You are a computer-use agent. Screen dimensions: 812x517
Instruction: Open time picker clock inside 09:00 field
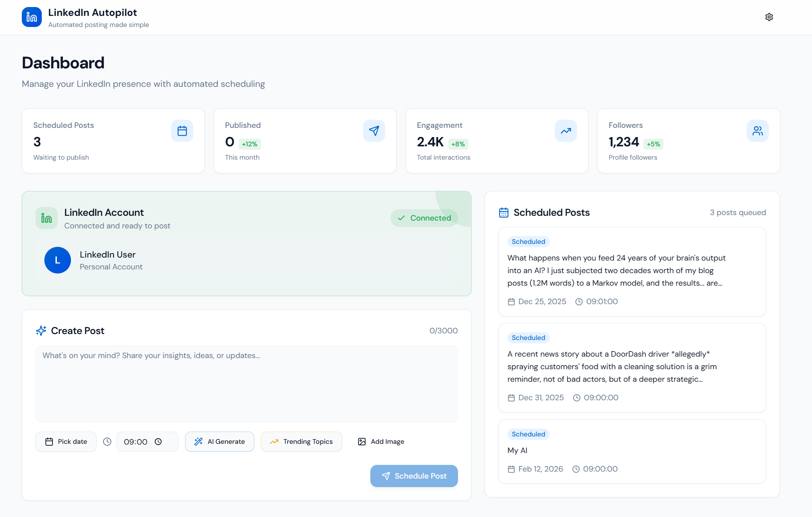[x=158, y=442]
